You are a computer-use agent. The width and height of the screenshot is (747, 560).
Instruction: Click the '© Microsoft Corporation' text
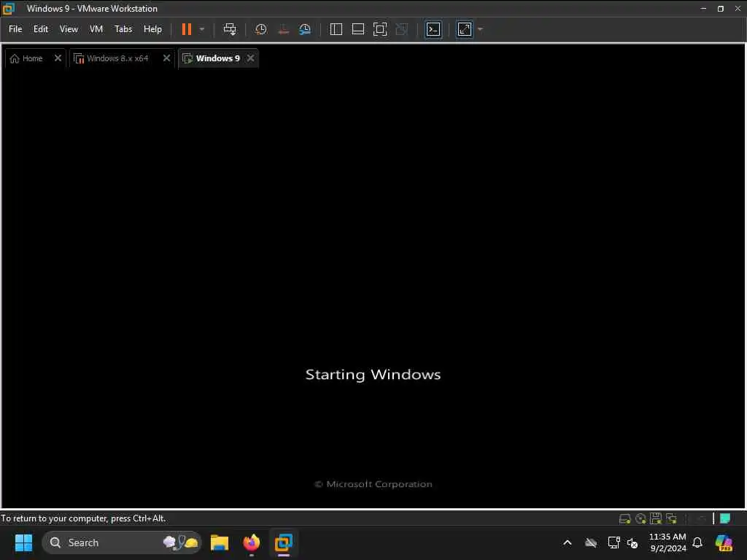point(373,484)
